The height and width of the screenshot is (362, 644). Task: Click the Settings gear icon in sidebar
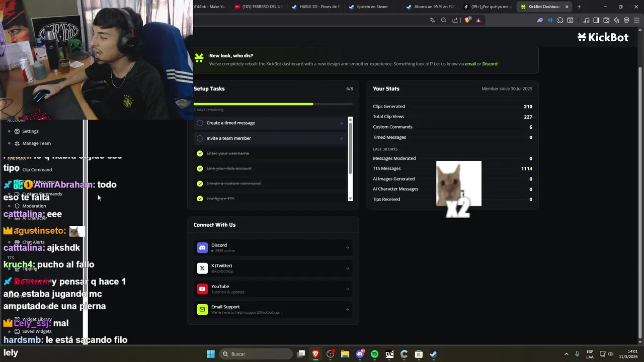17,131
